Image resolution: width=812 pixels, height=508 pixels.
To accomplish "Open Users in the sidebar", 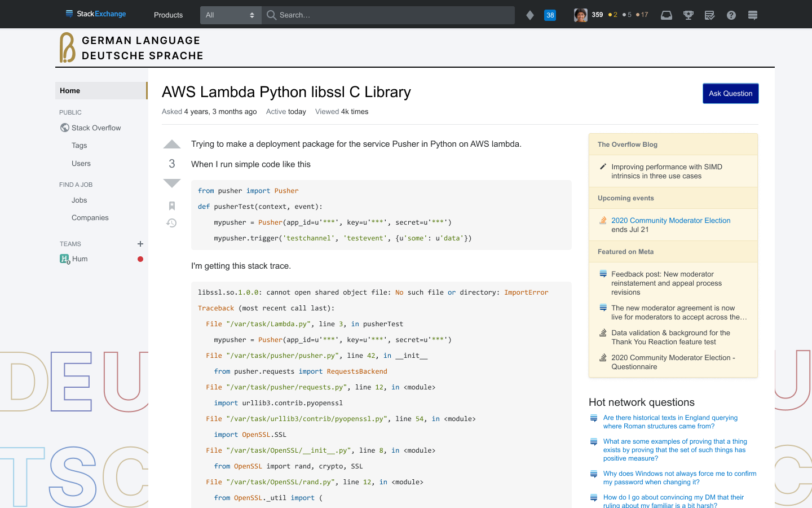I will [81, 164].
